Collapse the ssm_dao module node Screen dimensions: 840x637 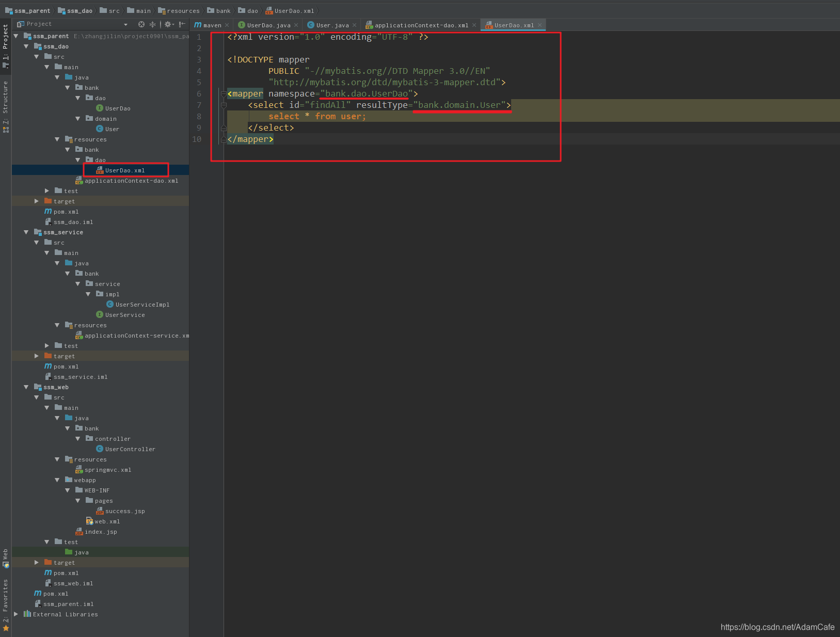26,46
